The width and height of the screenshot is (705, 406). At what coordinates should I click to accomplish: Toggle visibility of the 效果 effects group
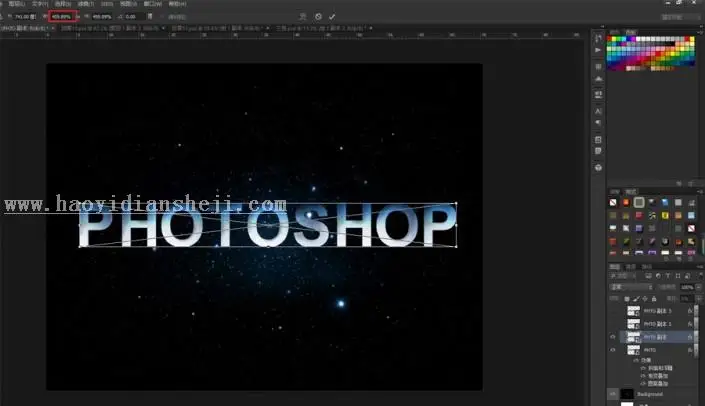636,360
